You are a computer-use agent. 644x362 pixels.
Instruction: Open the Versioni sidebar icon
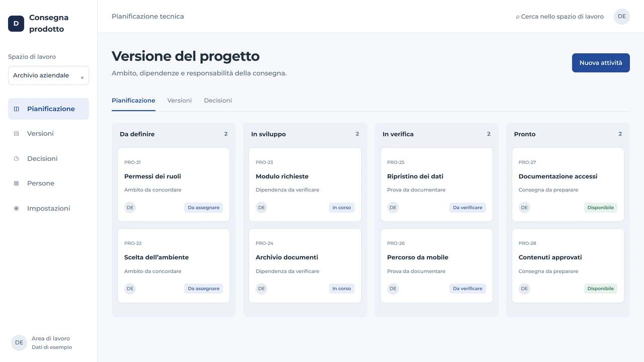coord(16,134)
